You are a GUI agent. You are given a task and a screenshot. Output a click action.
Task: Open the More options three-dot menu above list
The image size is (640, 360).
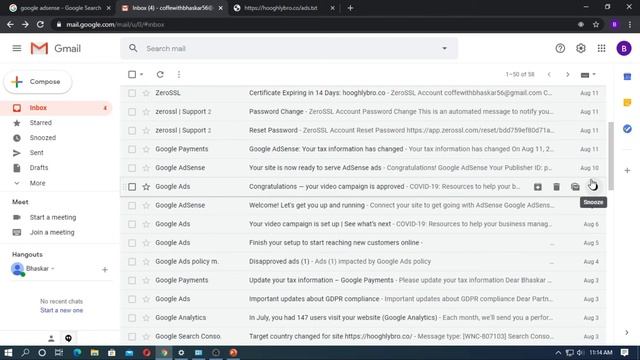[179, 75]
